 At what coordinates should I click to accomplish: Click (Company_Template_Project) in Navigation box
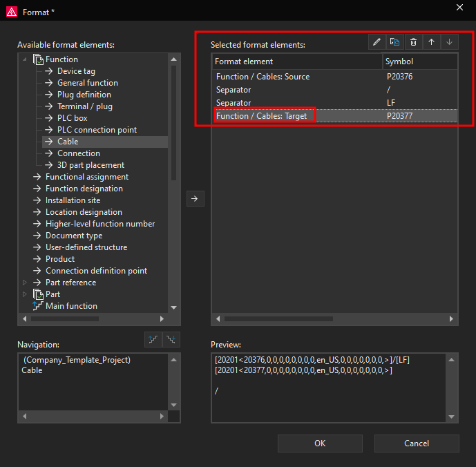coord(77,360)
